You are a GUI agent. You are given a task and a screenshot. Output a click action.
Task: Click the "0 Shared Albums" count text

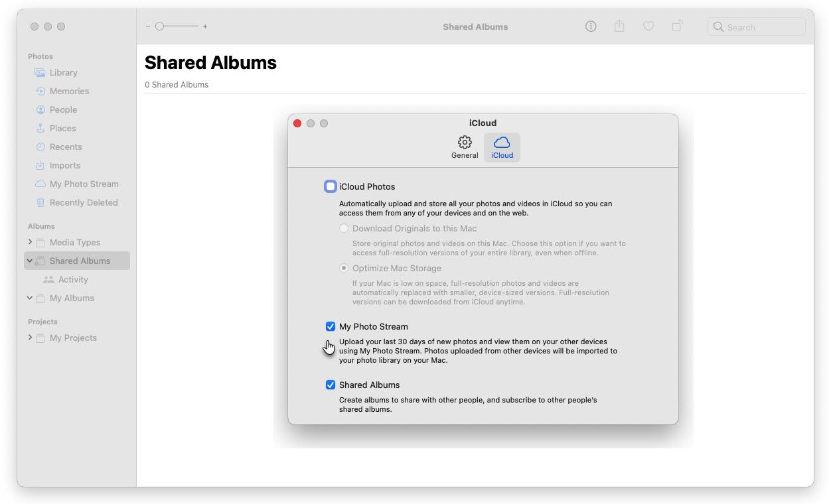tap(177, 85)
